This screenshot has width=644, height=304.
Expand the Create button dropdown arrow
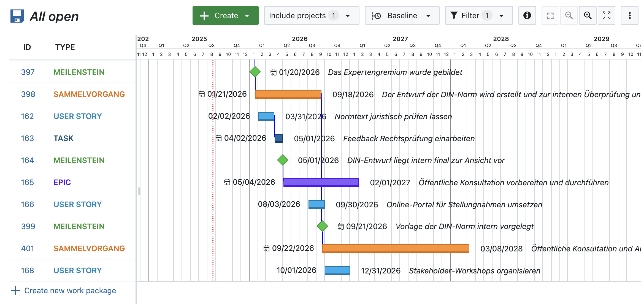[247, 15]
